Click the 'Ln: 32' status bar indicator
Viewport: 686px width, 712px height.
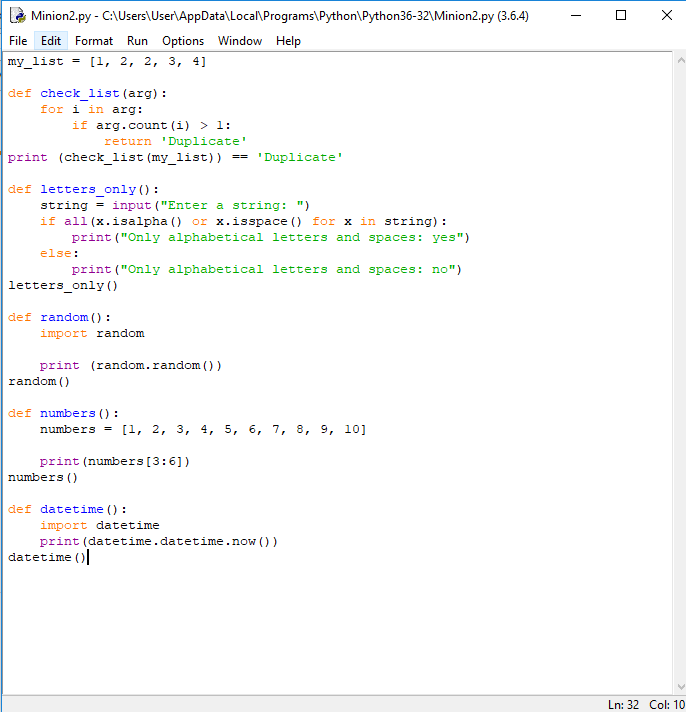point(623,705)
